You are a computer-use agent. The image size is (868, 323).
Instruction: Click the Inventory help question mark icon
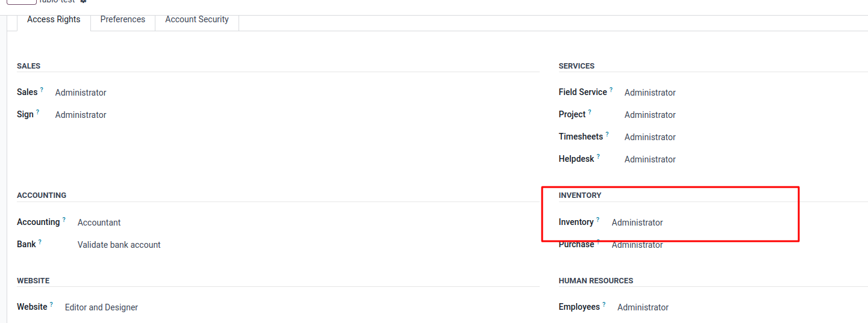pos(598,220)
